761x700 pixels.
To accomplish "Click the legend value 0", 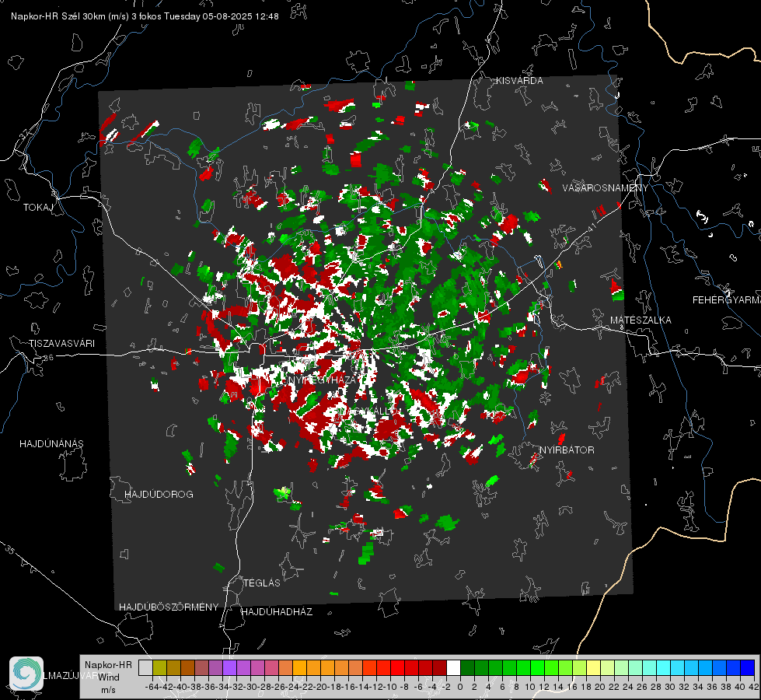I will [x=460, y=687].
